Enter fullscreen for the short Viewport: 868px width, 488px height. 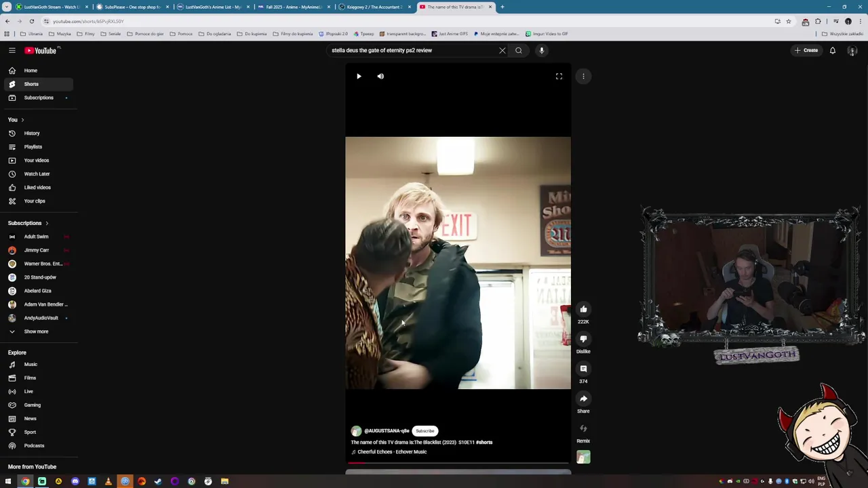click(x=559, y=77)
